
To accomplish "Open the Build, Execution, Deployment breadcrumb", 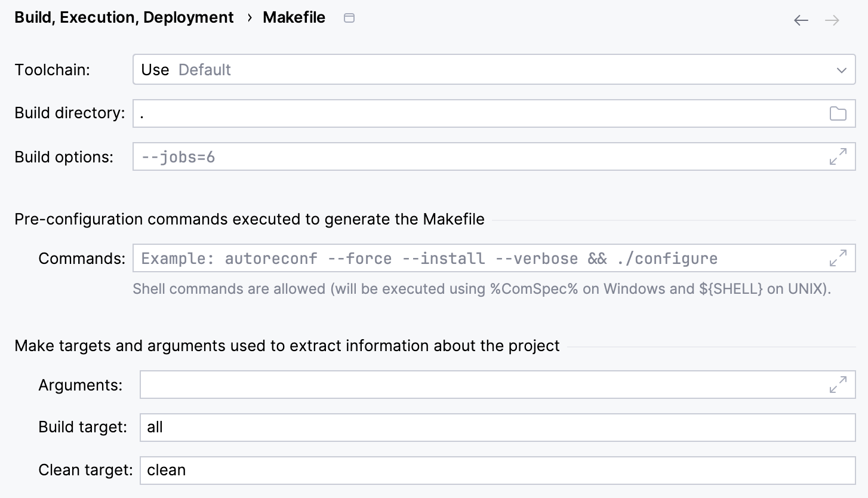I will click(124, 17).
